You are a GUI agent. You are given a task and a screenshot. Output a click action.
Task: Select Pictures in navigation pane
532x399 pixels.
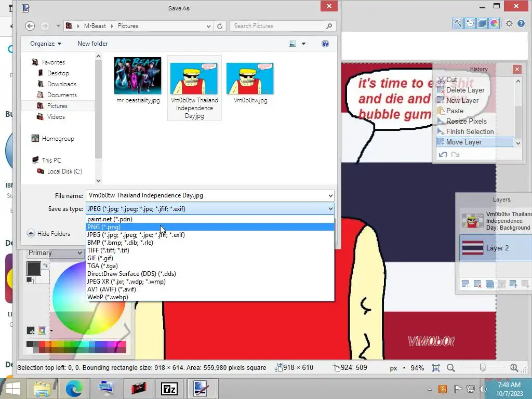click(57, 106)
